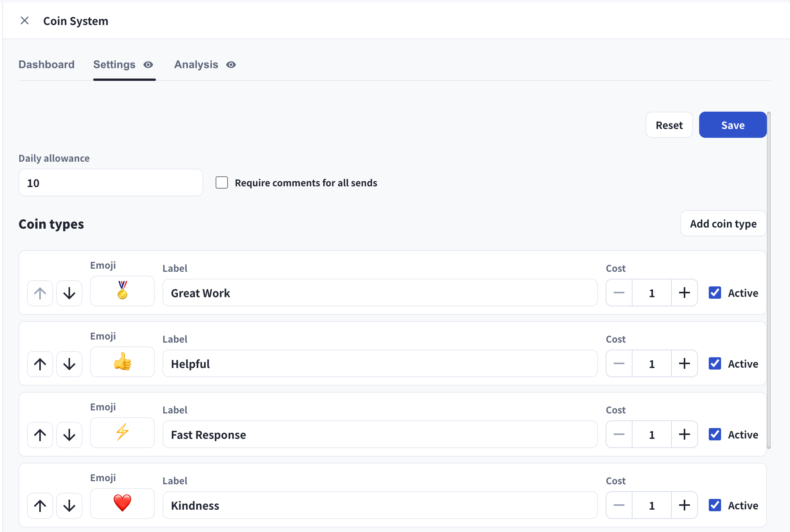Increase Helpful cost
Viewport: 790px width, 532px height.
(685, 363)
